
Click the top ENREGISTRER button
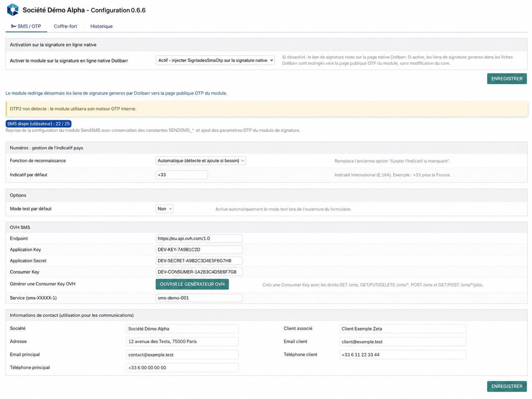(507, 79)
